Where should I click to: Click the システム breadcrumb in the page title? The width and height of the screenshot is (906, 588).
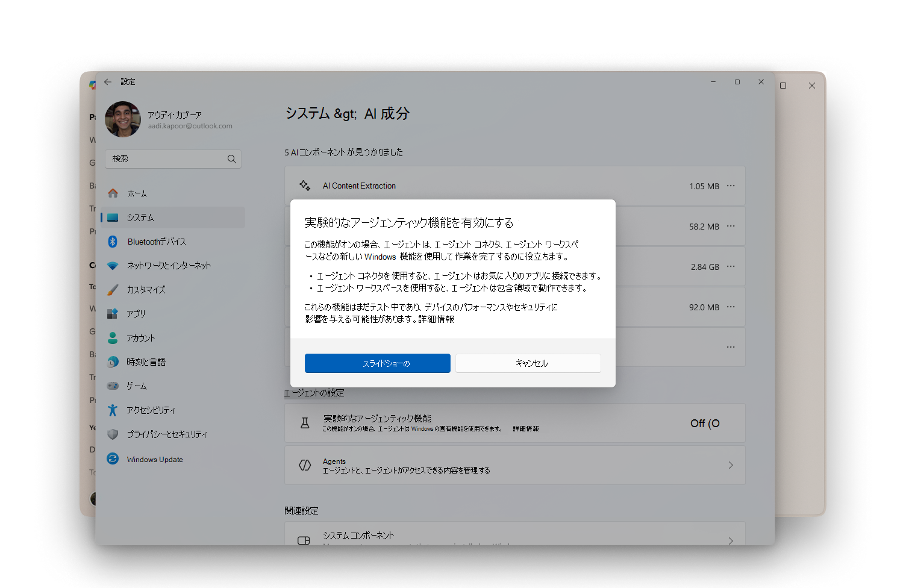coord(307,113)
